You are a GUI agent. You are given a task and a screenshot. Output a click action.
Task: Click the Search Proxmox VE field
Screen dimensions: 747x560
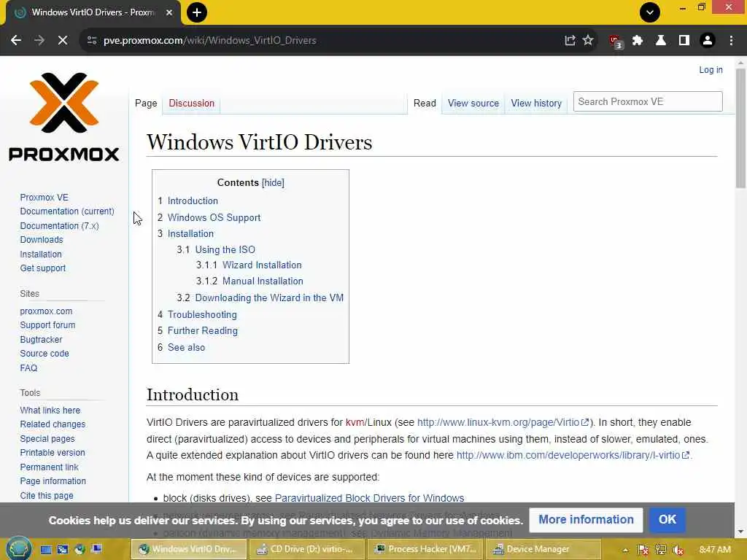[x=648, y=101]
